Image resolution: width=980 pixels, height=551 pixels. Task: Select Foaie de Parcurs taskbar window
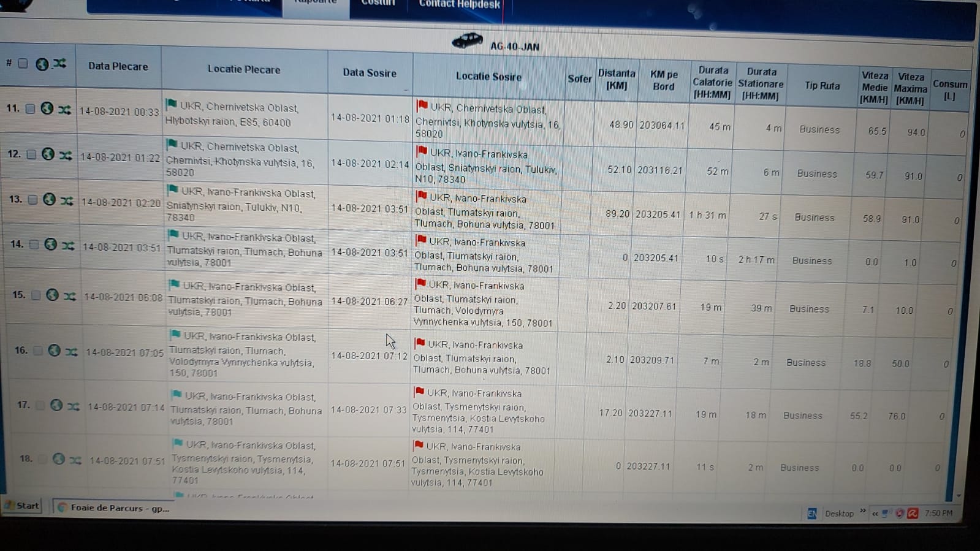tap(113, 508)
